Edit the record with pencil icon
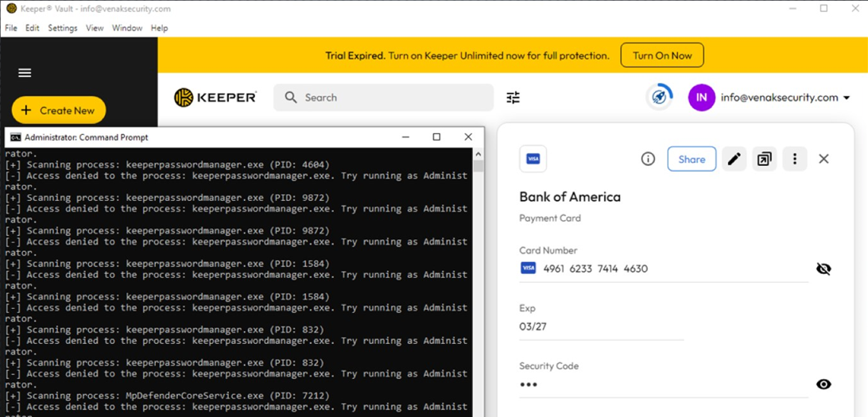Screen dimensions: 868x417 [x=734, y=160]
